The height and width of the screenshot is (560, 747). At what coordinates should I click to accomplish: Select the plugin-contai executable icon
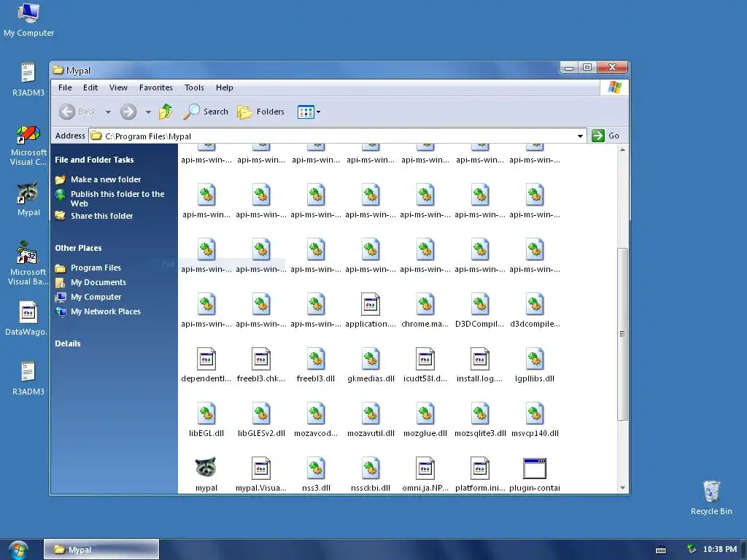(x=535, y=468)
